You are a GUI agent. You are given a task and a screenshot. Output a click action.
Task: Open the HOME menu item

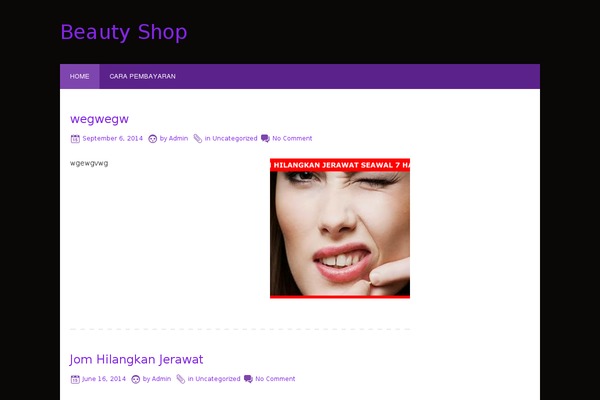pyautogui.click(x=80, y=77)
